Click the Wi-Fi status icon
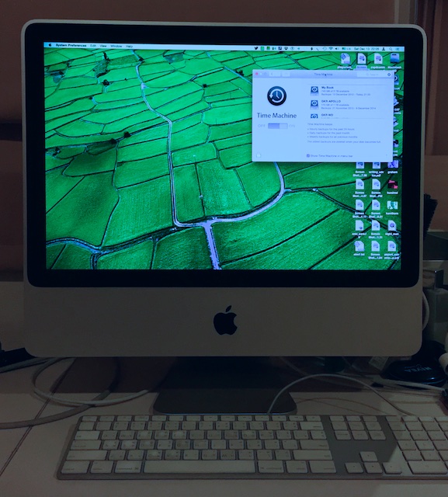This screenshot has height=497, width=448. click(x=331, y=49)
